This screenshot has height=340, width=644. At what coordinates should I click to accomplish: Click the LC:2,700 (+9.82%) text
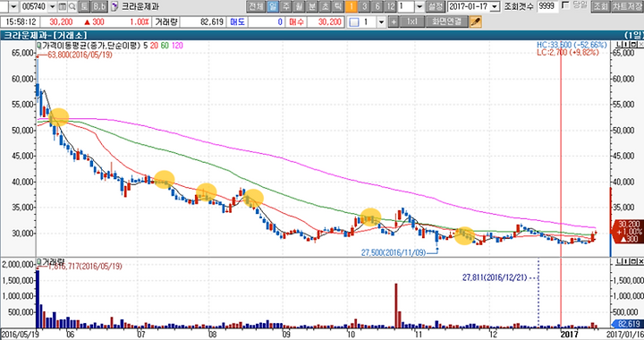click(568, 52)
